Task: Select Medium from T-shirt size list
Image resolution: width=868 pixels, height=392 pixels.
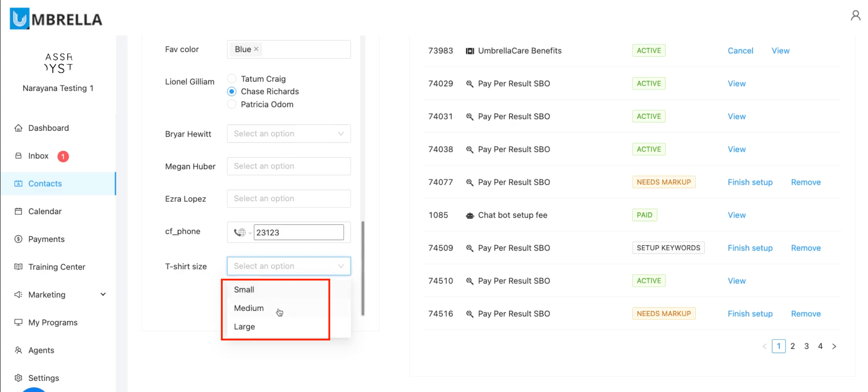Action: coord(249,308)
